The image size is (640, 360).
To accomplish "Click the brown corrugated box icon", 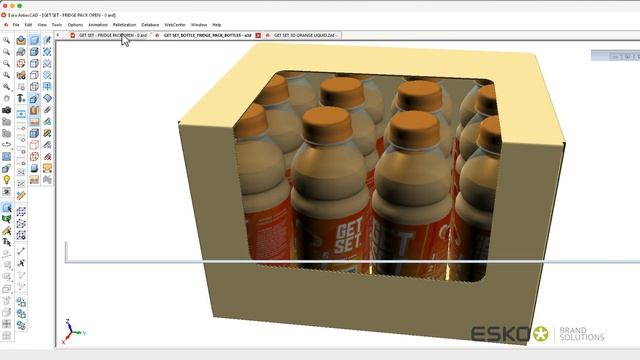I will click(x=34, y=110).
